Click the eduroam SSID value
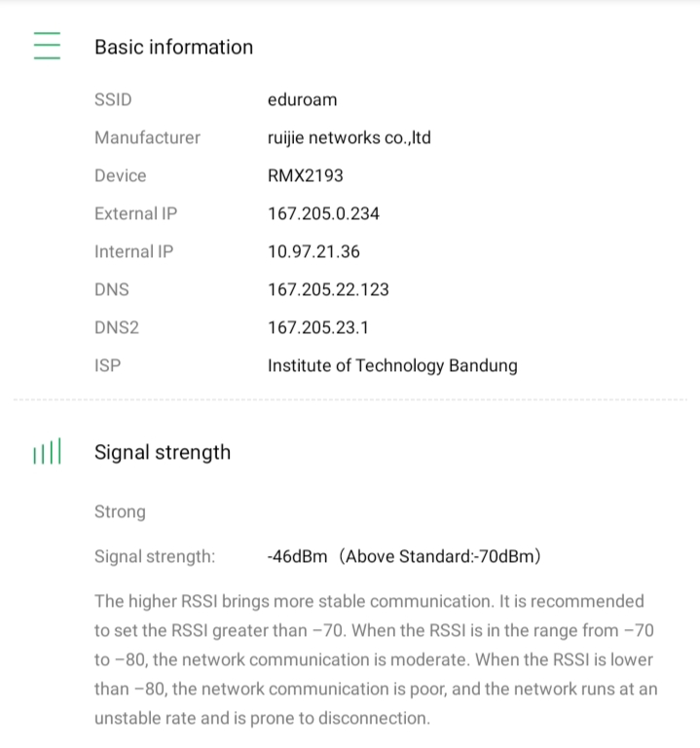 tap(302, 99)
